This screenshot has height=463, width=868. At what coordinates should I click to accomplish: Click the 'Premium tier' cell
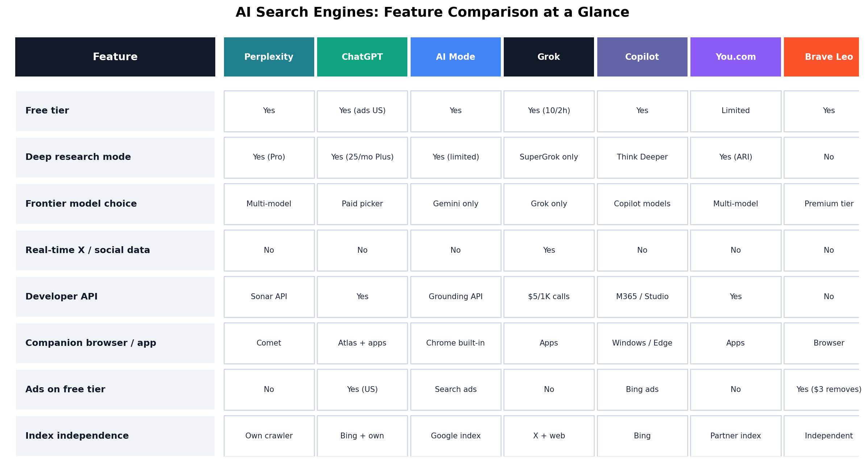click(x=822, y=204)
